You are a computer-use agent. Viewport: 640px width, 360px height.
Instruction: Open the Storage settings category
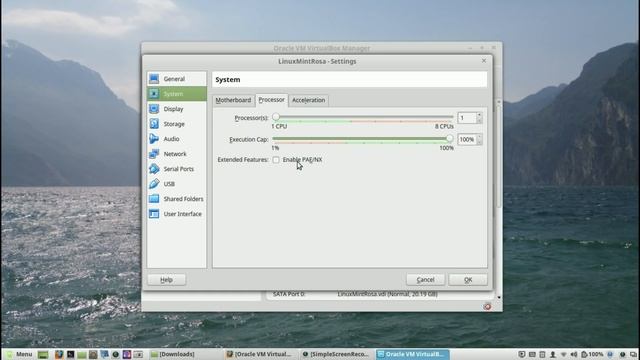(x=176, y=124)
